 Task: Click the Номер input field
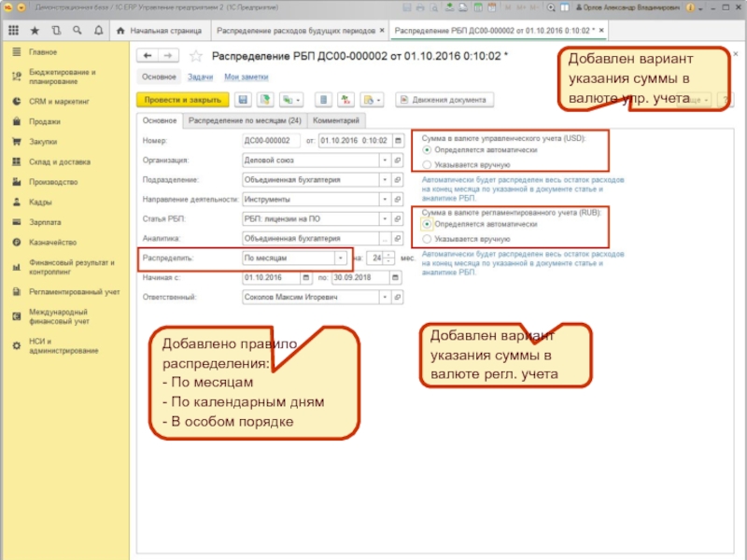(271, 141)
